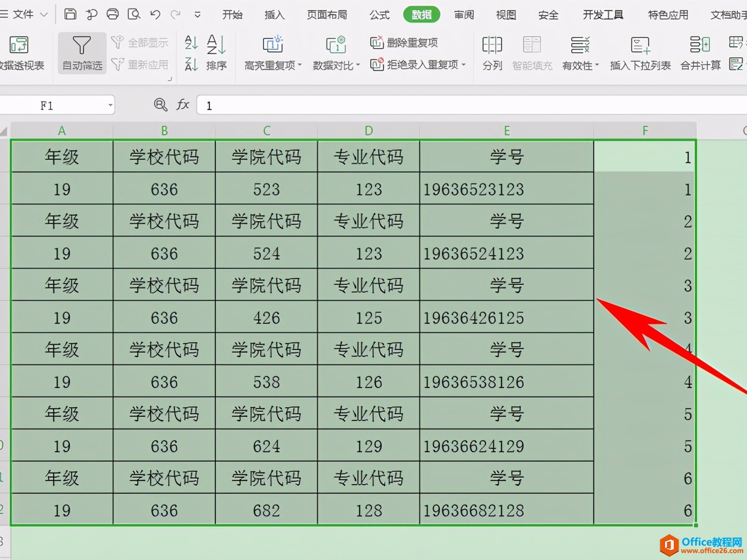Viewport: 747px width, 560px height.
Task: Click cell containing 19636523123
Action: pos(507,189)
